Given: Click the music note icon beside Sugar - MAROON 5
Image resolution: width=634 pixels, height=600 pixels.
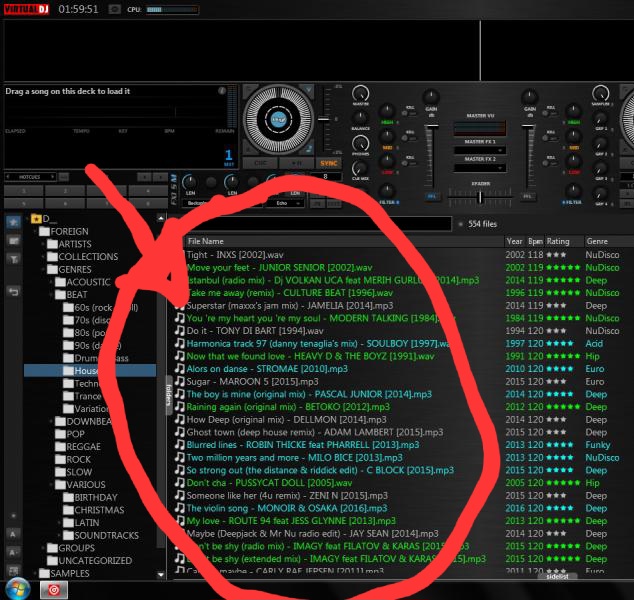Looking at the screenshot, I should coord(179,381).
